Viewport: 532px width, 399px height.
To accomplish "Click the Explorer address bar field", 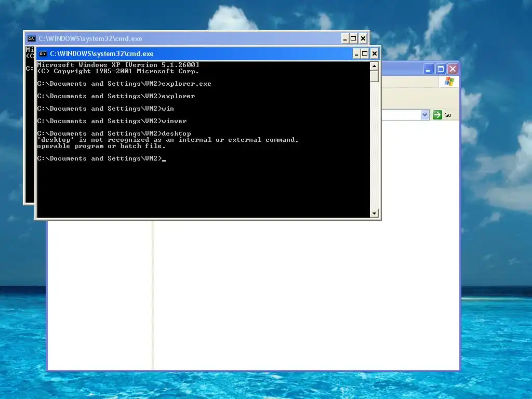I will [401, 115].
